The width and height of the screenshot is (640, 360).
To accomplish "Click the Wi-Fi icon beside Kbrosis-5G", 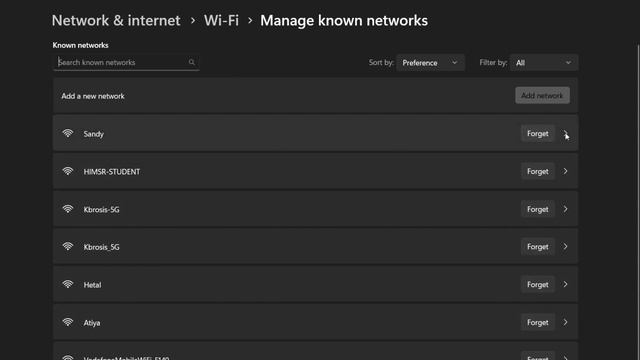I will click(x=68, y=209).
